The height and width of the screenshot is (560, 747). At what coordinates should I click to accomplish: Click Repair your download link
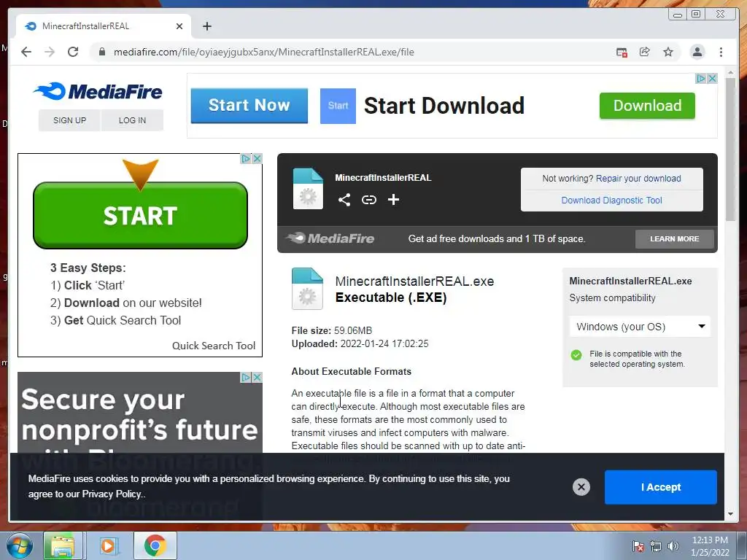[x=638, y=178]
